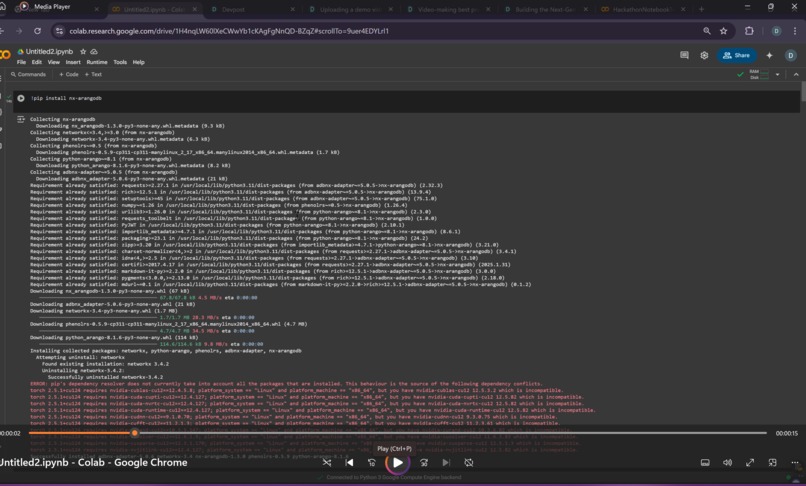Go forward in Chrome
The image size is (806, 486).
click(19, 31)
